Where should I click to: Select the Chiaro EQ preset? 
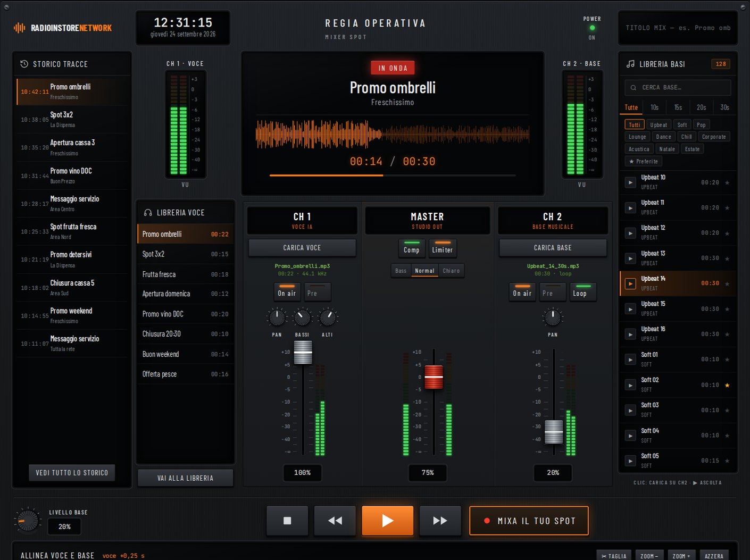click(451, 271)
